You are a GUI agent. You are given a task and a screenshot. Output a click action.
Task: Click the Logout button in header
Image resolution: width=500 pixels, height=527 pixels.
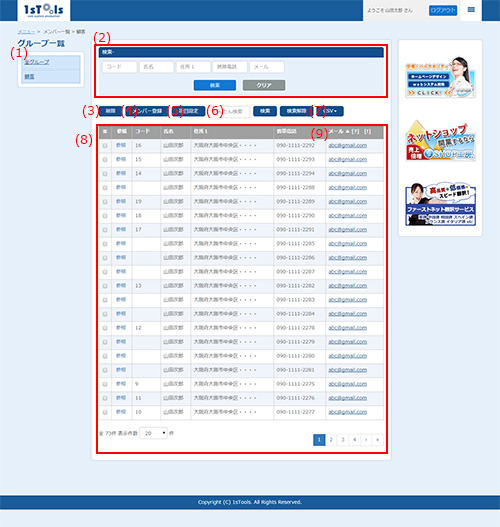(443, 10)
